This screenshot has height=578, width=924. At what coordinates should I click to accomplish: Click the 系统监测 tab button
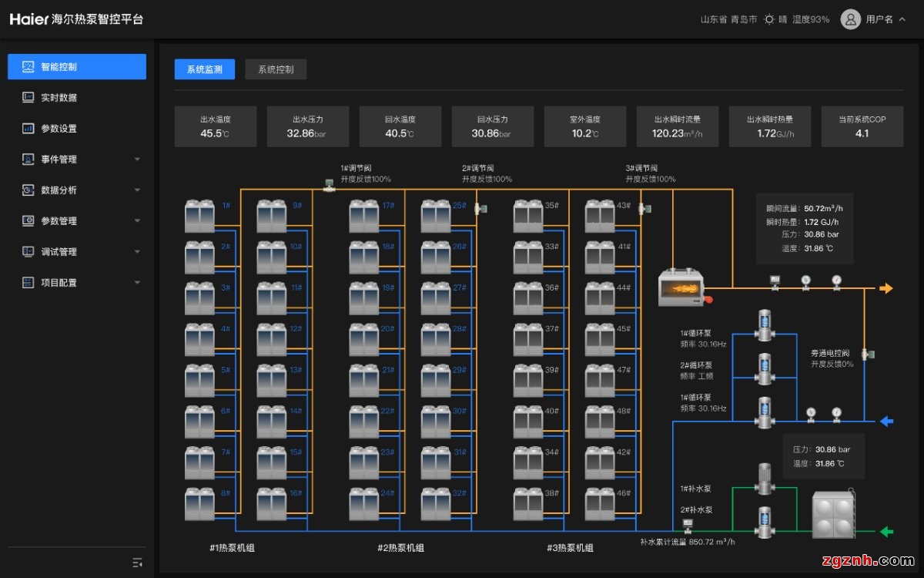click(205, 69)
